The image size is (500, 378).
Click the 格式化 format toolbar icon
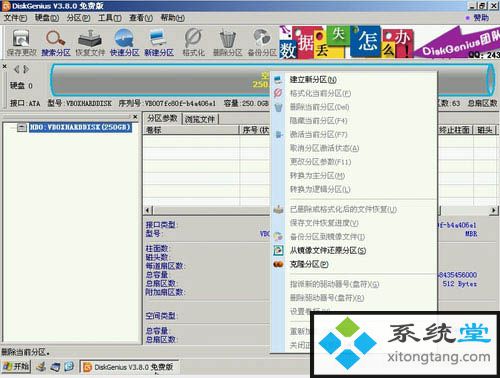coord(193,42)
